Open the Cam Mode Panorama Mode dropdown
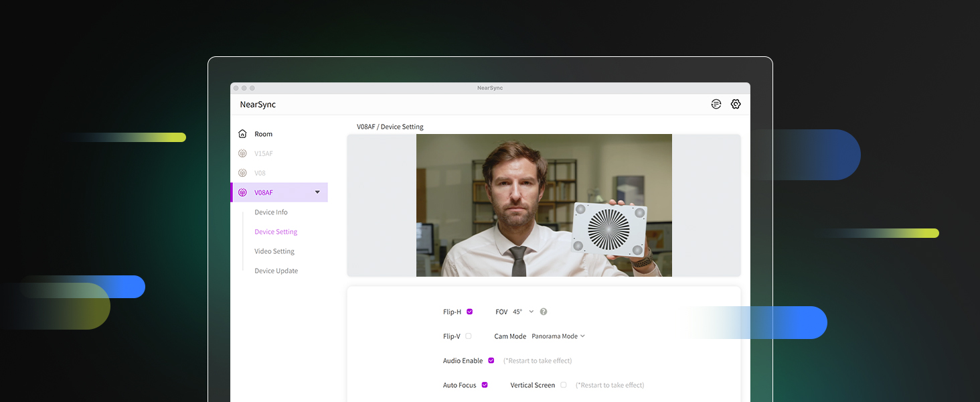 coord(558,336)
